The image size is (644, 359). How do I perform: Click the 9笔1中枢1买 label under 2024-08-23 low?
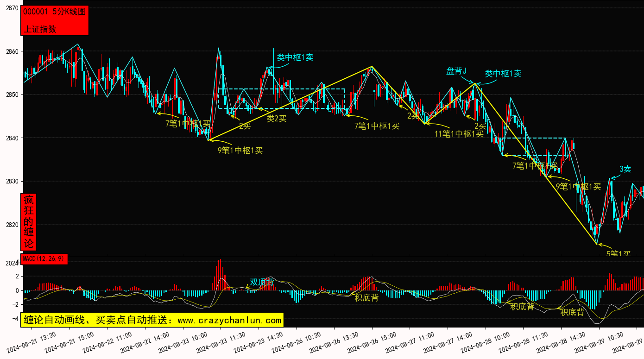tap(240, 151)
